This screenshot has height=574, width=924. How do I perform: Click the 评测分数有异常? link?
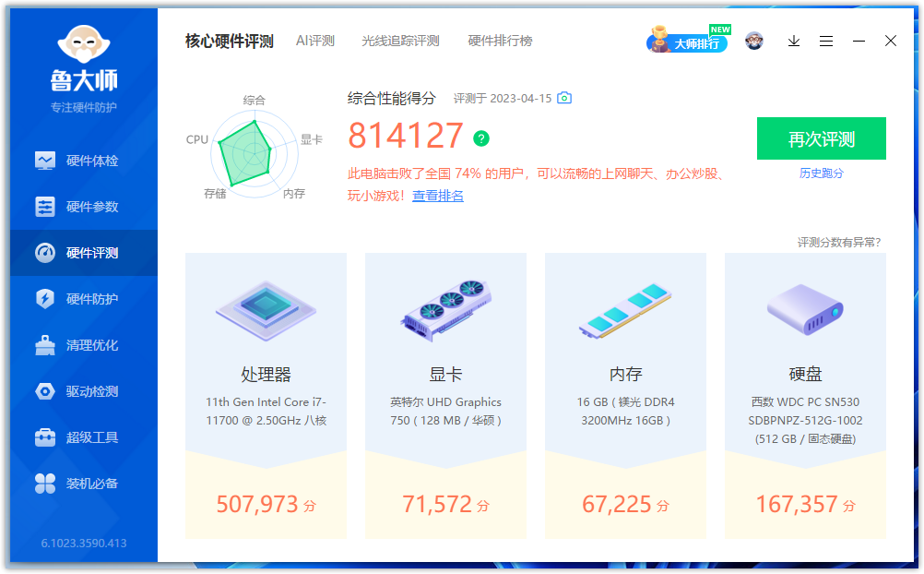pos(839,243)
